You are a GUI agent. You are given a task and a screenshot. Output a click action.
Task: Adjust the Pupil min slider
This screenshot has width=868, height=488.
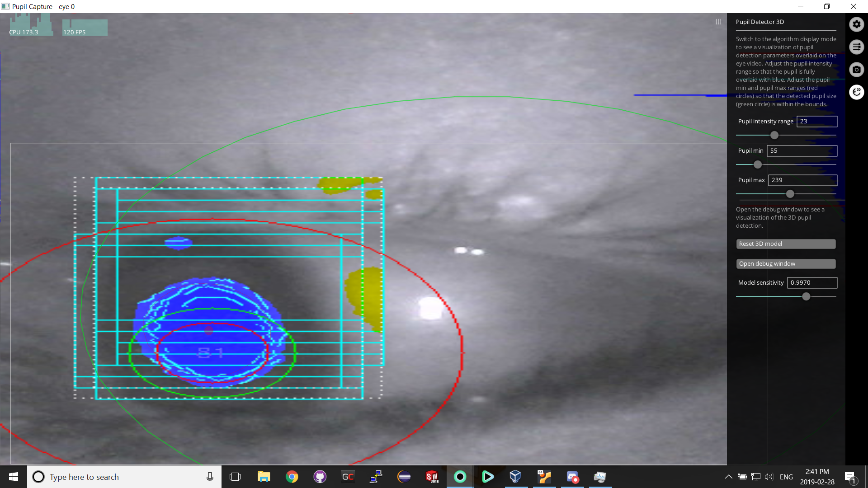click(x=758, y=164)
